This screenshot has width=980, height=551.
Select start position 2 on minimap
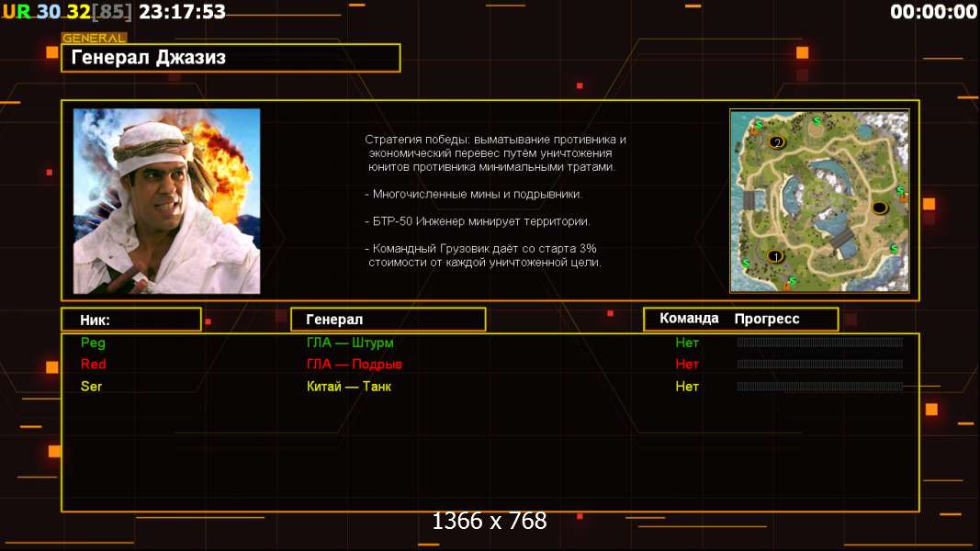pos(777,142)
